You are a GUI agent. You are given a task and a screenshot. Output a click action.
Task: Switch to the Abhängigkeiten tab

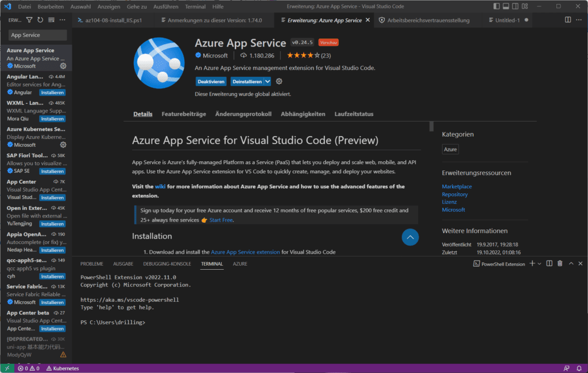pyautogui.click(x=303, y=114)
